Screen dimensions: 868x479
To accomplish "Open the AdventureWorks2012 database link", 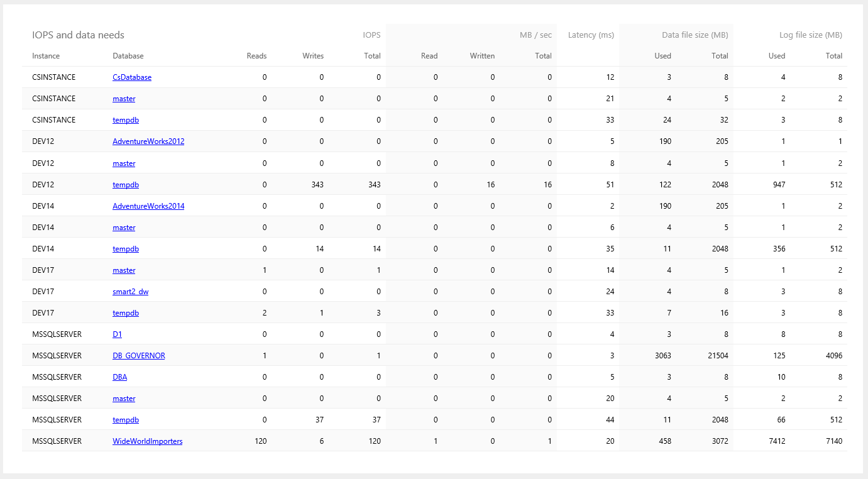I will 148,141.
